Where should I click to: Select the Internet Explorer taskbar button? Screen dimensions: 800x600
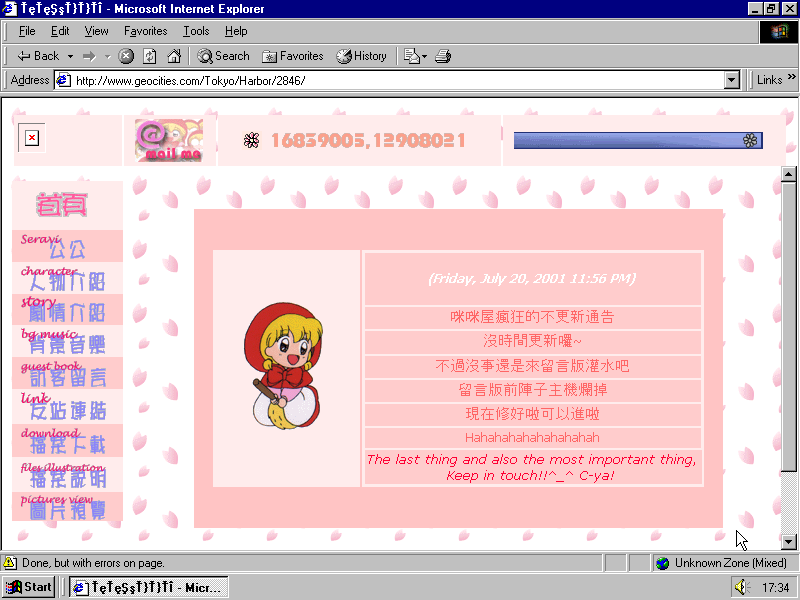pyautogui.click(x=148, y=587)
